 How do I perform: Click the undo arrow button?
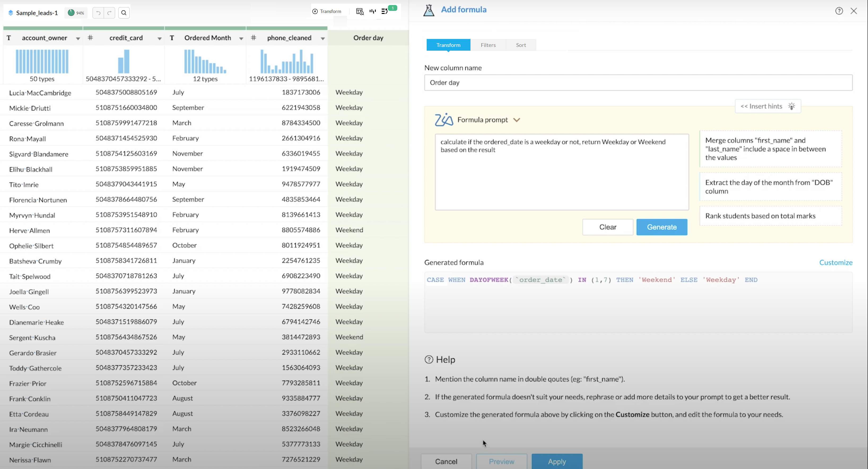pos(98,13)
